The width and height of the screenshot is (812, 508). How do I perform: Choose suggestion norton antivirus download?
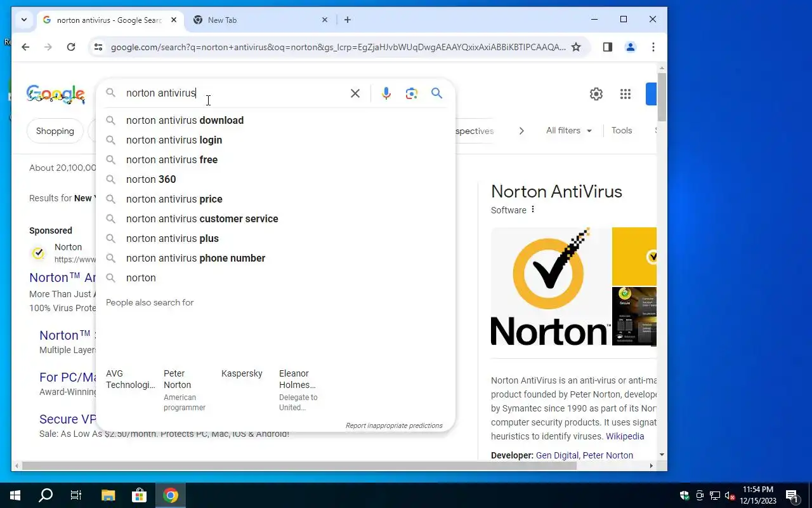[x=275, y=120]
